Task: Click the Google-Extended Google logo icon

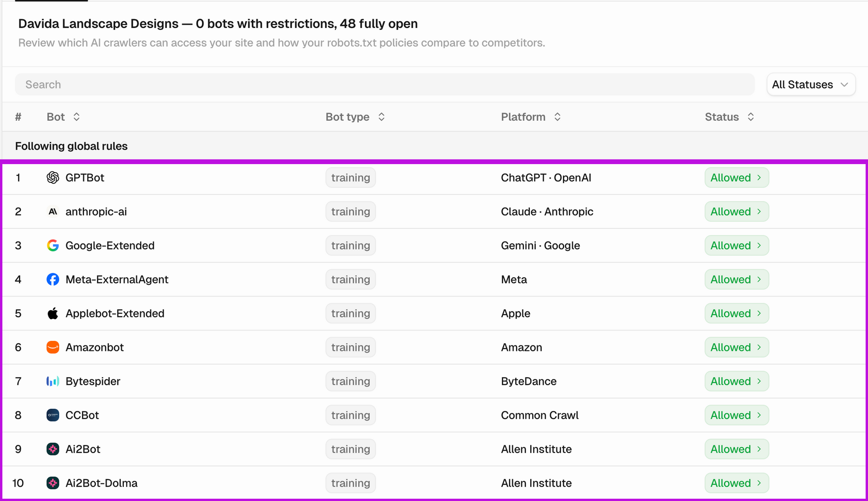Action: 53,246
